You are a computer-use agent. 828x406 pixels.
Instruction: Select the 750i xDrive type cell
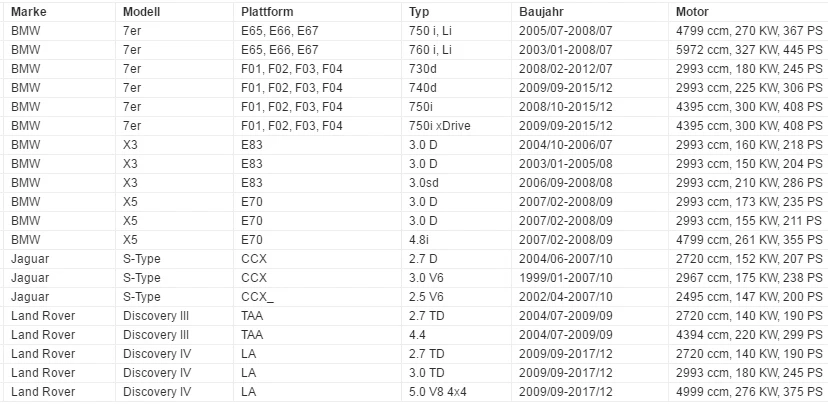tap(456, 126)
